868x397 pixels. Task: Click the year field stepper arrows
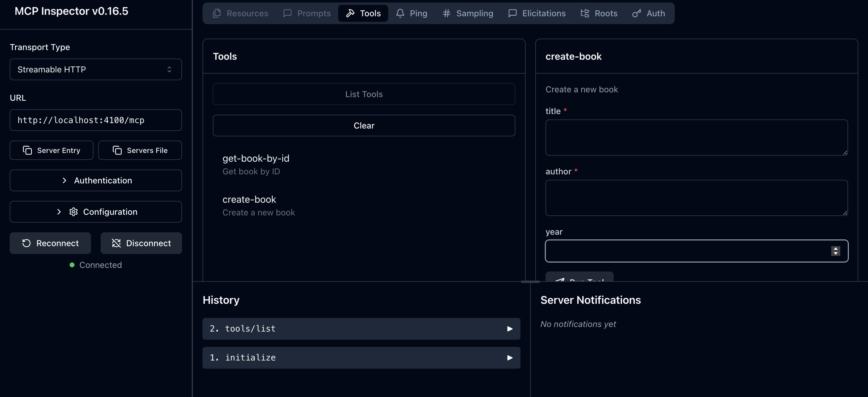pos(835,251)
